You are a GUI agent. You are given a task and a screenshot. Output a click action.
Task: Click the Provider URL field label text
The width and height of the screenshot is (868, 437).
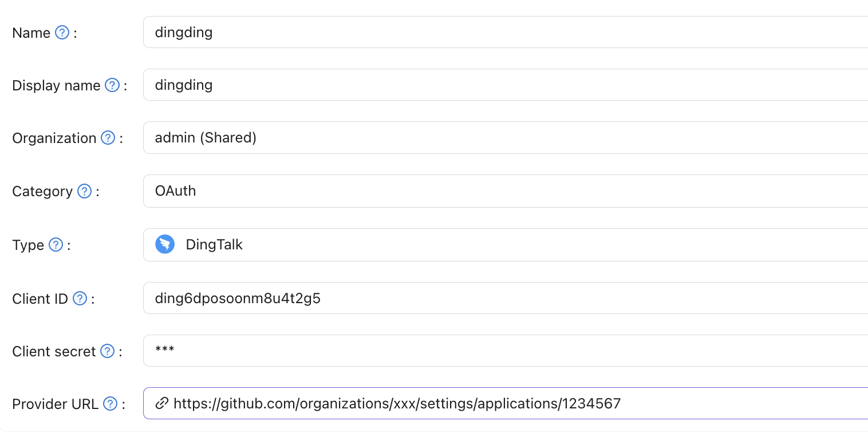[55, 404]
